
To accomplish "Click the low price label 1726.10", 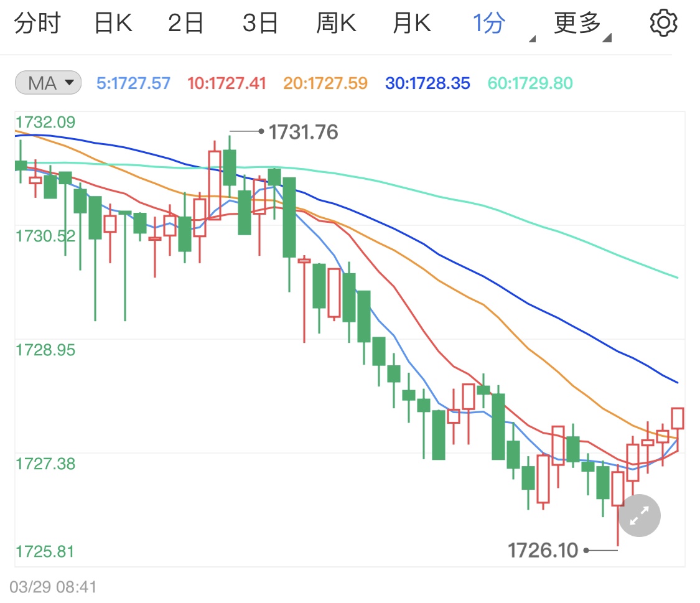I will [543, 550].
